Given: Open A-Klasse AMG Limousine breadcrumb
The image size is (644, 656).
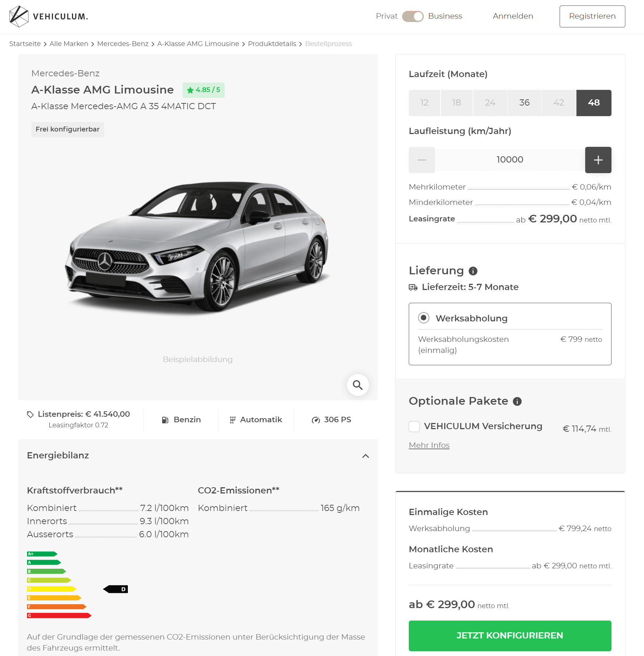Looking at the screenshot, I should pos(198,44).
